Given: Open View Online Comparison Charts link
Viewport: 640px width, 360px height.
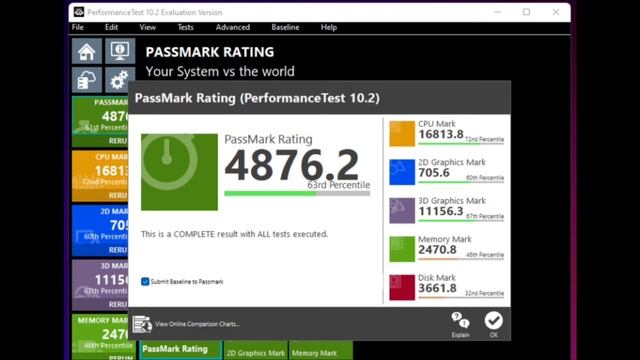Looking at the screenshot, I should click(x=197, y=324).
